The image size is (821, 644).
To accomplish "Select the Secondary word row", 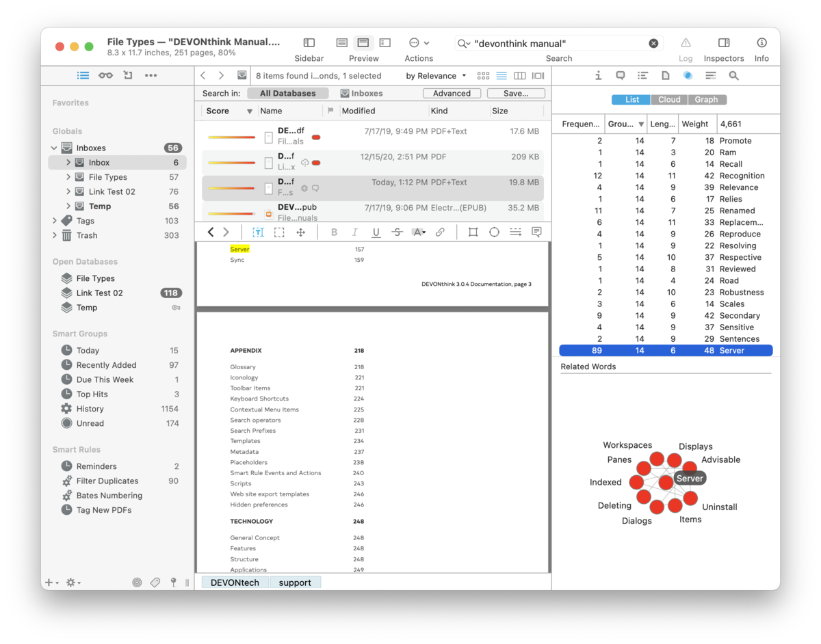I will pyautogui.click(x=666, y=316).
